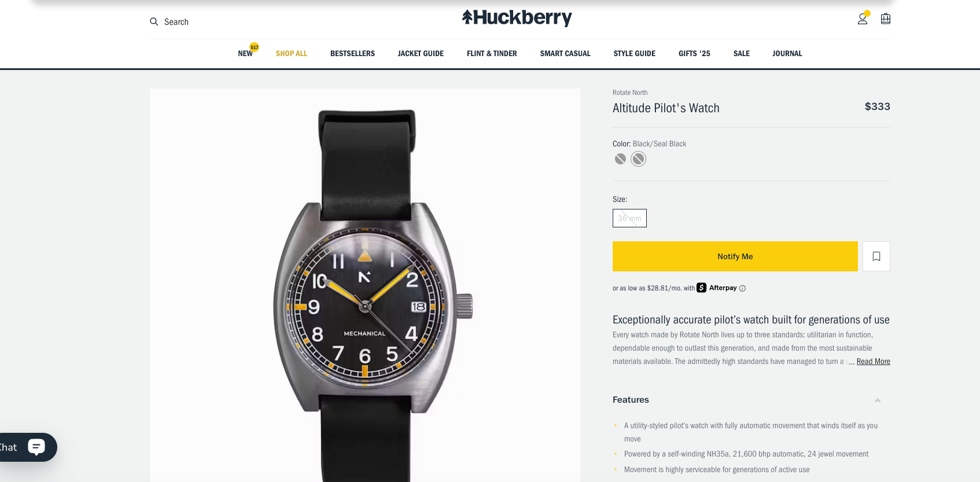Open the Rotate North brand link
980x482 pixels.
click(630, 93)
